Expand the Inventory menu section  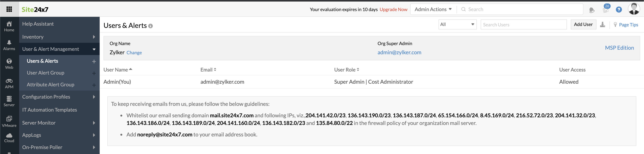pos(59,37)
